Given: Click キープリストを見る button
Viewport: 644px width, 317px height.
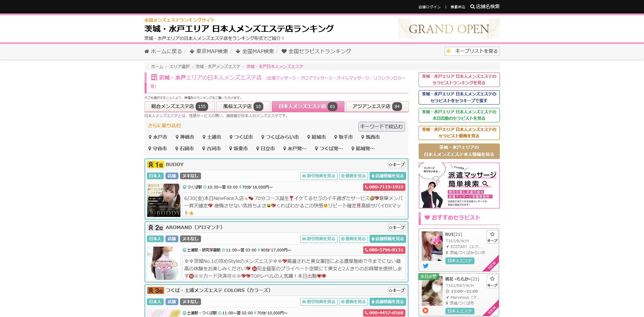Looking at the screenshot, I should point(472,51).
